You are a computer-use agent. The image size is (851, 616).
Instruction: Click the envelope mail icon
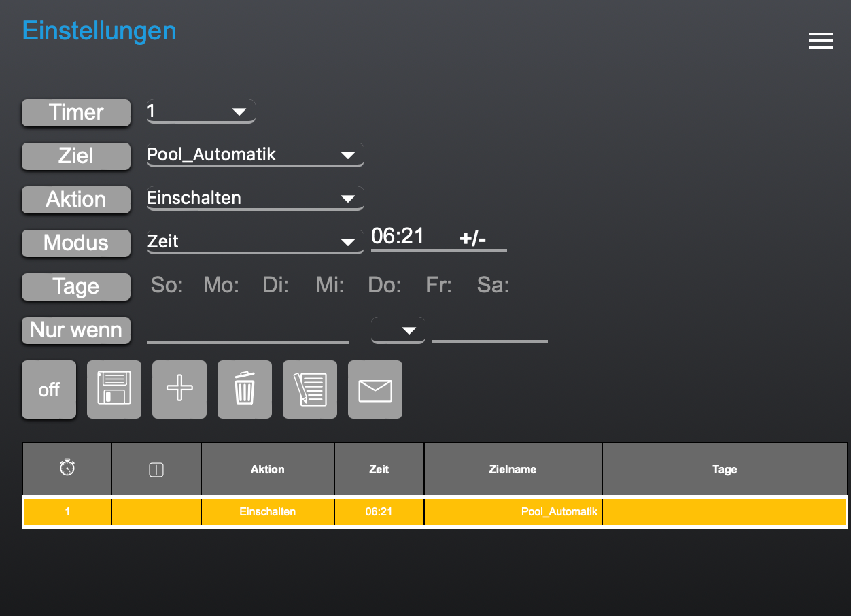[x=375, y=390]
